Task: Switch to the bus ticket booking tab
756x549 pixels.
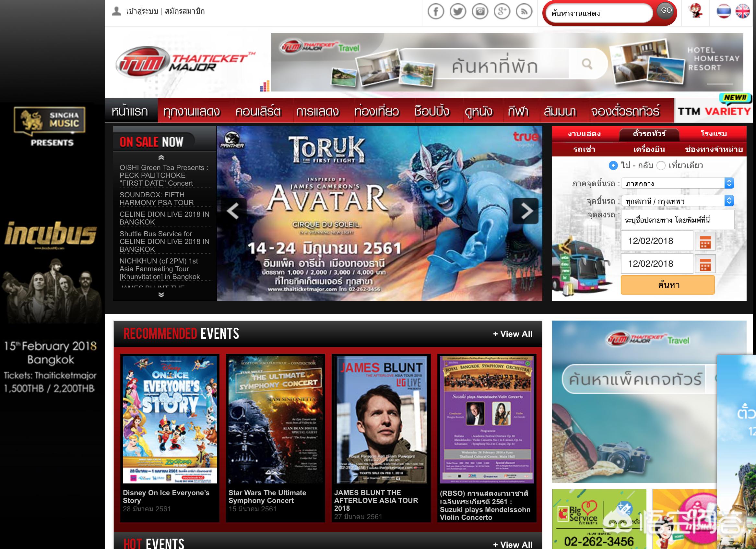Action: tap(649, 134)
